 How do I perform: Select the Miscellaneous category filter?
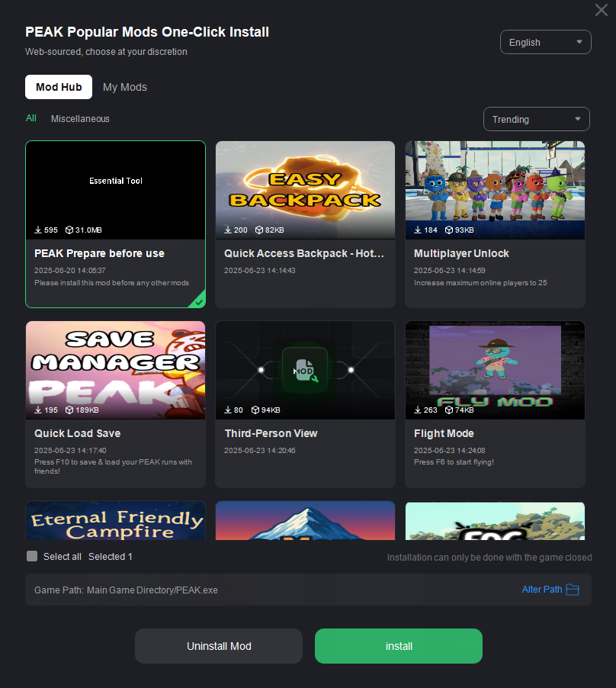click(80, 118)
